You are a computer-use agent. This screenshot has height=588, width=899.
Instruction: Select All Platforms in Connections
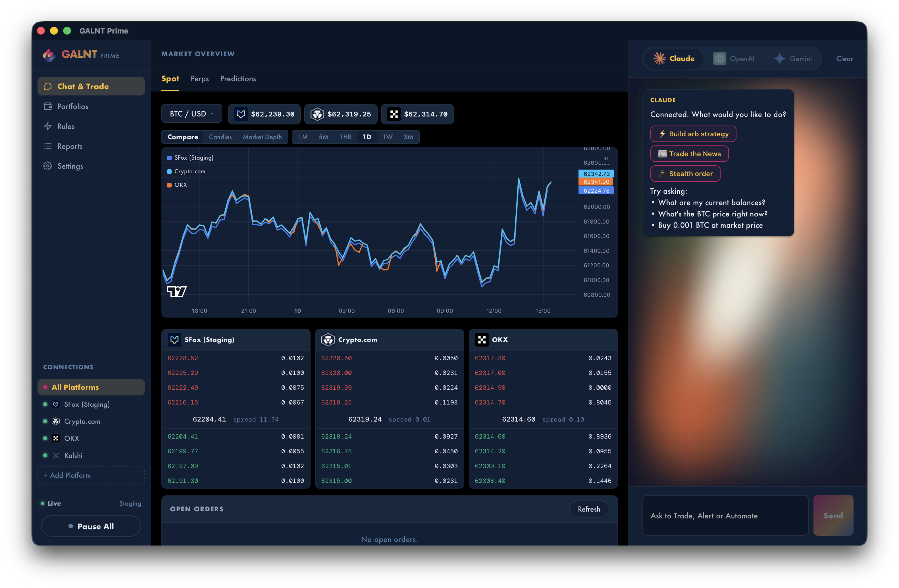pos(91,387)
